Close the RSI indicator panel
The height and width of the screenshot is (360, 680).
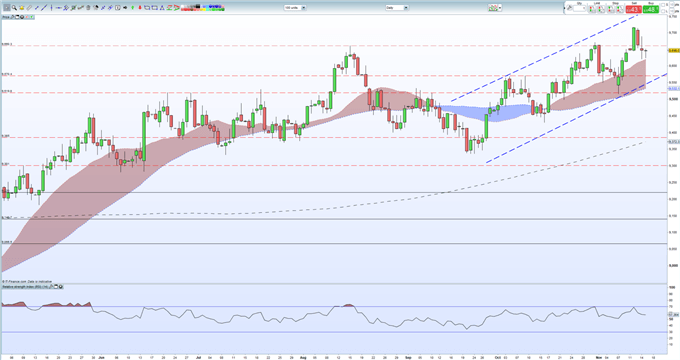coord(61,287)
